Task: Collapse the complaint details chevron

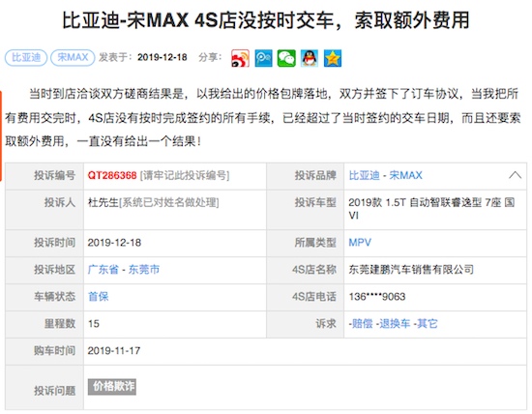Action: click(515, 175)
